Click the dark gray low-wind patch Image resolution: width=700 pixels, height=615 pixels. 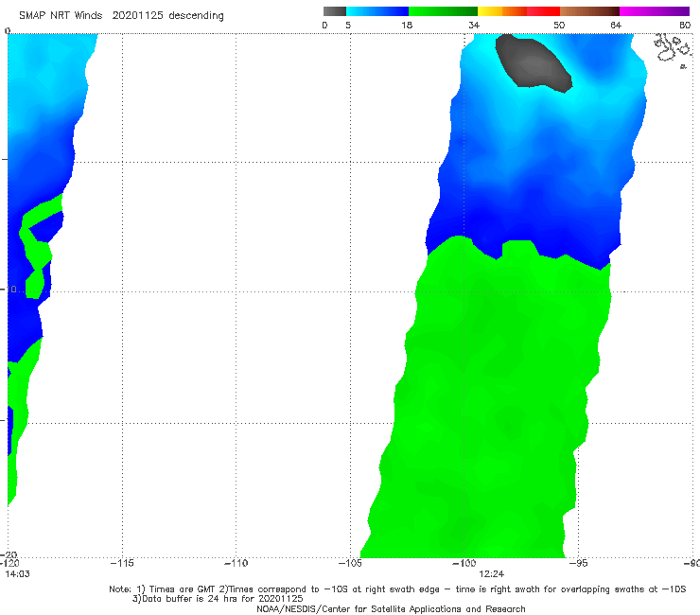point(533,63)
